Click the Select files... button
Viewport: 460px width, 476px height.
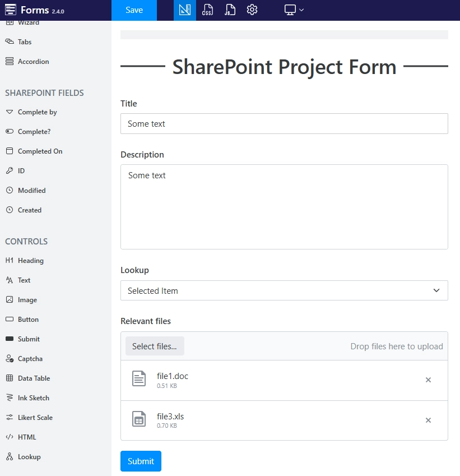[155, 346]
